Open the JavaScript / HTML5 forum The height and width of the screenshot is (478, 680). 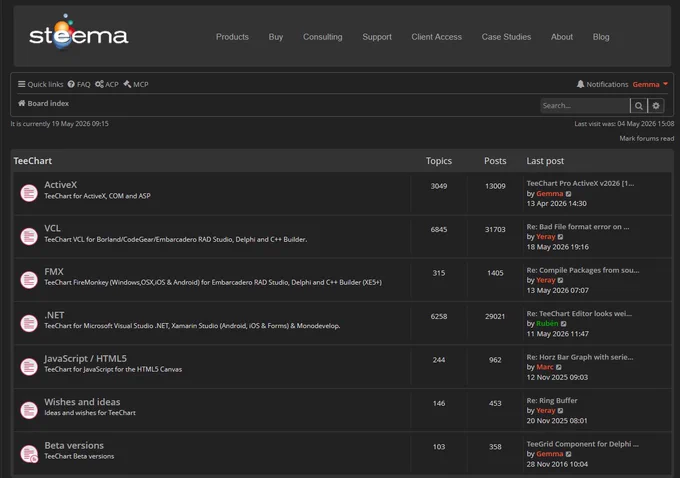tap(85, 358)
